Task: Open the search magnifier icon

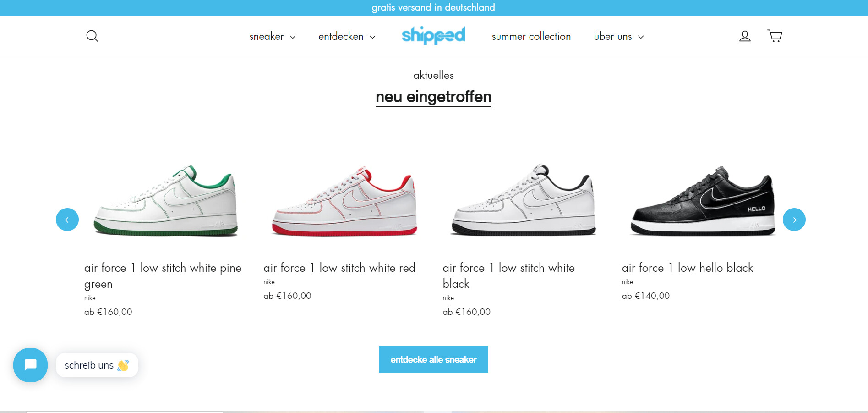Action: click(92, 36)
